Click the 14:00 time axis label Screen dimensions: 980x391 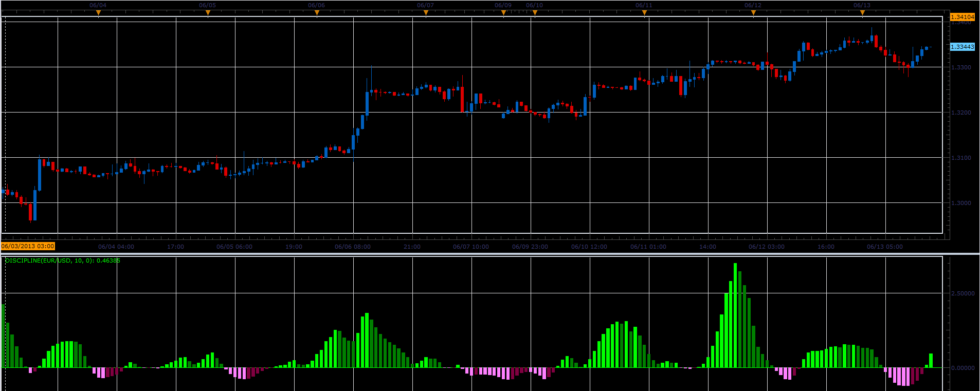point(707,247)
